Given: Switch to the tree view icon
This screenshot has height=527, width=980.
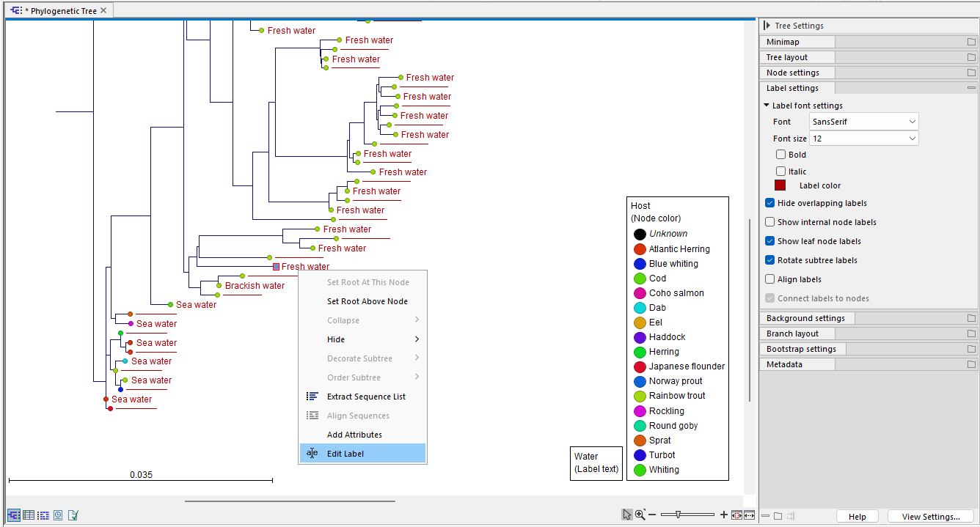Looking at the screenshot, I should click(14, 515).
